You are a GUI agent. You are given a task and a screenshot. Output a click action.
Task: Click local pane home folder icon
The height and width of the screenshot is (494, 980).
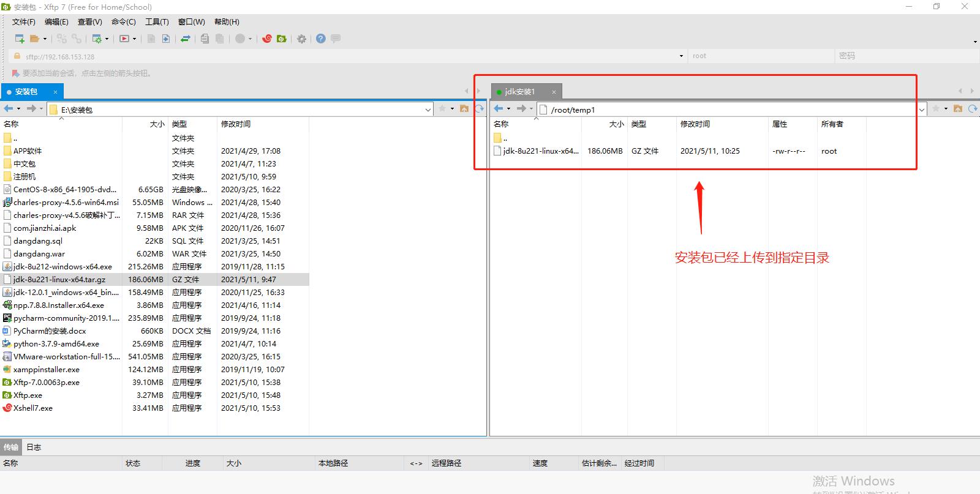464,109
